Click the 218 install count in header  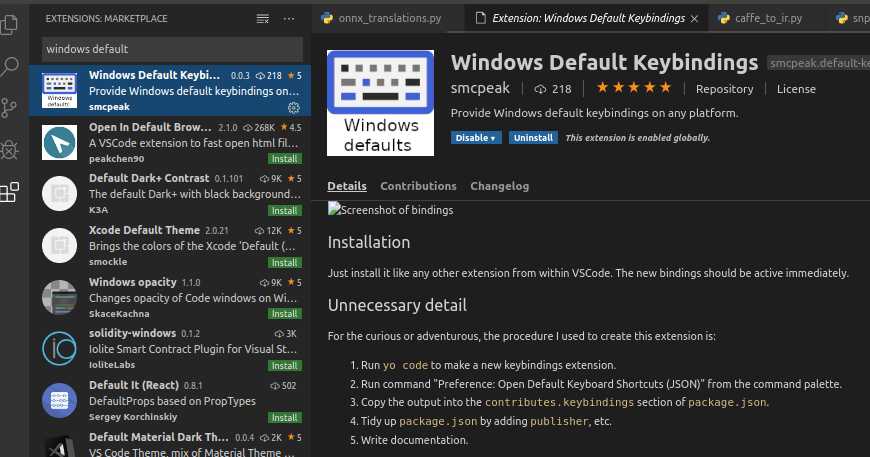tap(553, 89)
